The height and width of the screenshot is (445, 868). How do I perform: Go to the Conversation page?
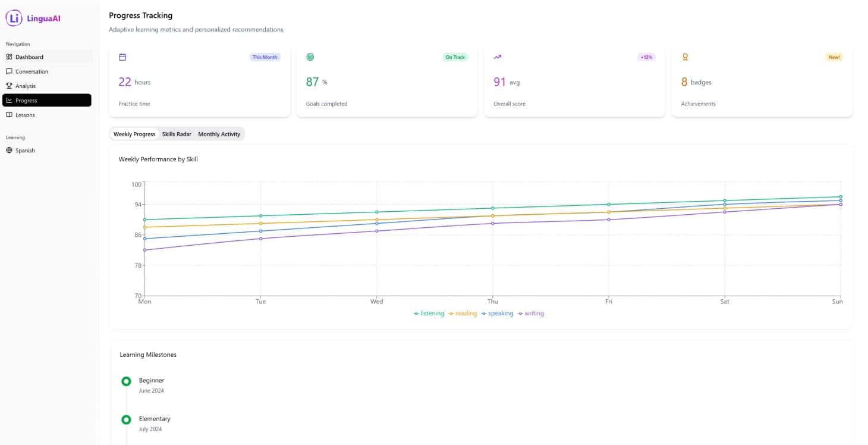[32, 71]
